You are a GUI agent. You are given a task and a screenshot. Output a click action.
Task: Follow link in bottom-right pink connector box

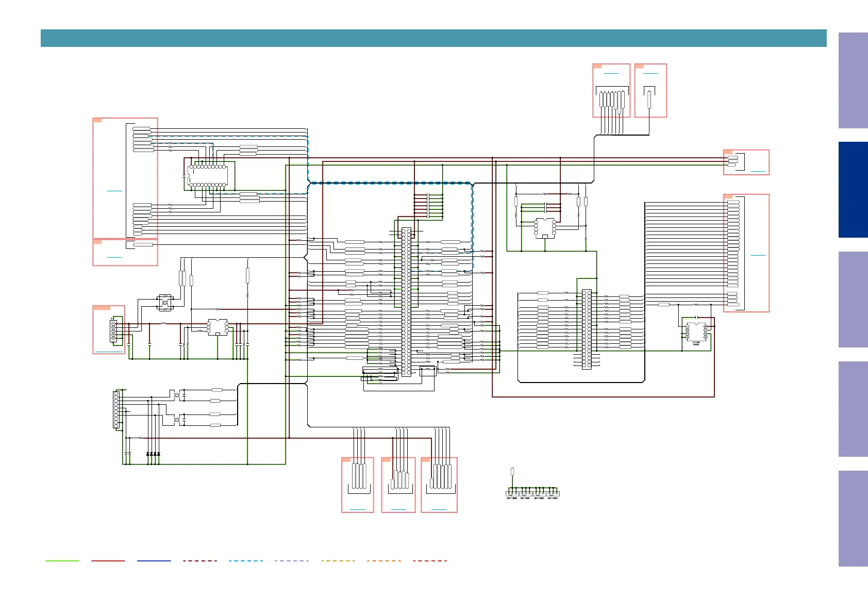click(439, 509)
